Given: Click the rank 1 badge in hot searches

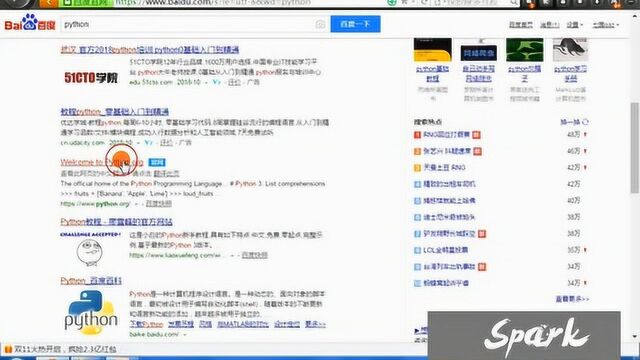Looking at the screenshot, I should point(417,135).
